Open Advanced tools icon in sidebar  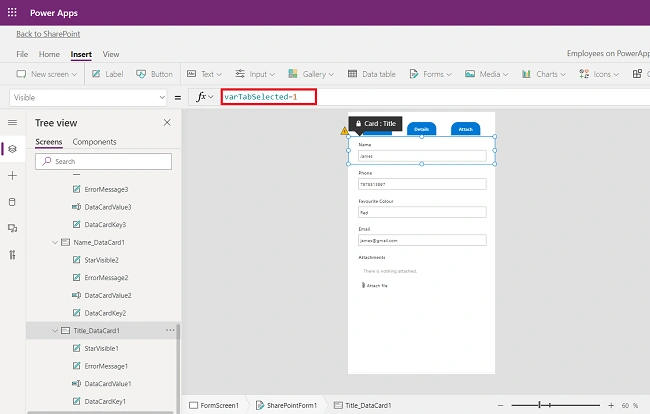[x=12, y=255]
